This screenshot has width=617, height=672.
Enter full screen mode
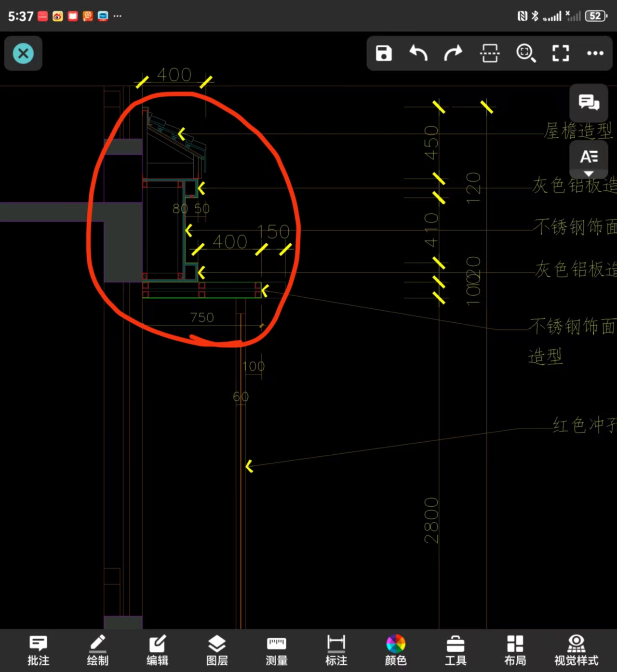click(x=560, y=53)
